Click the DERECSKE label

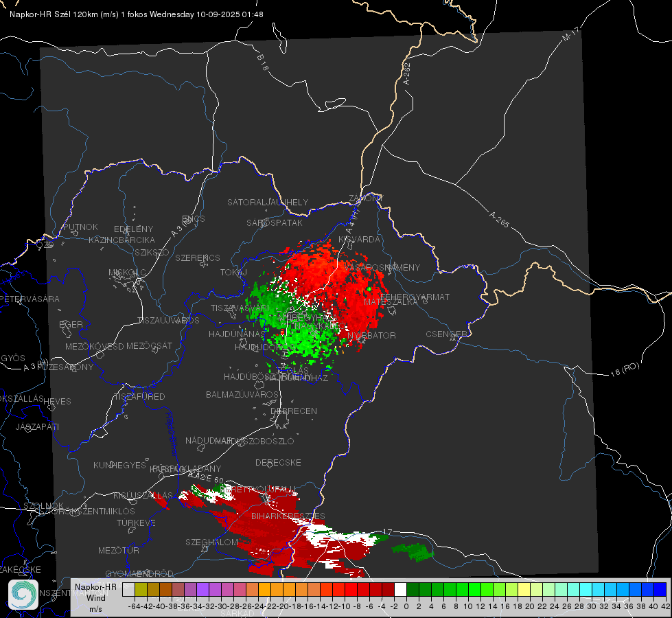(278, 463)
